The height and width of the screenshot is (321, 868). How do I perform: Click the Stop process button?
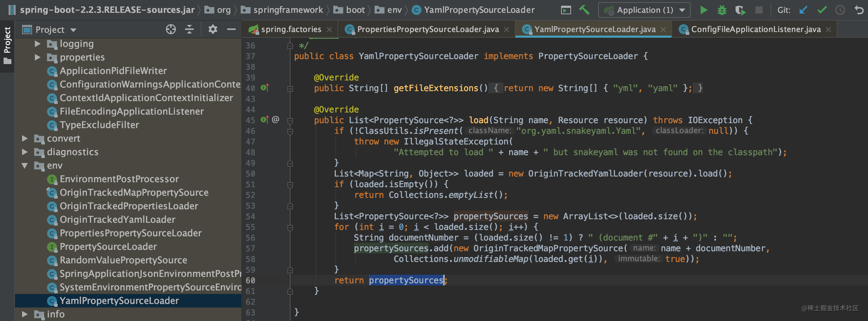pos(759,10)
